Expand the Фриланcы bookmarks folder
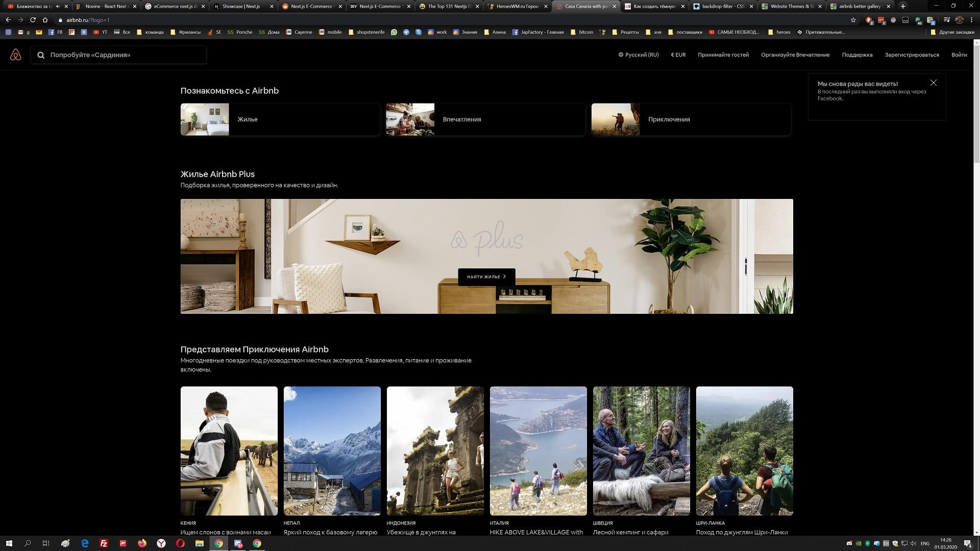Image resolution: width=980 pixels, height=551 pixels. pyautogui.click(x=185, y=32)
